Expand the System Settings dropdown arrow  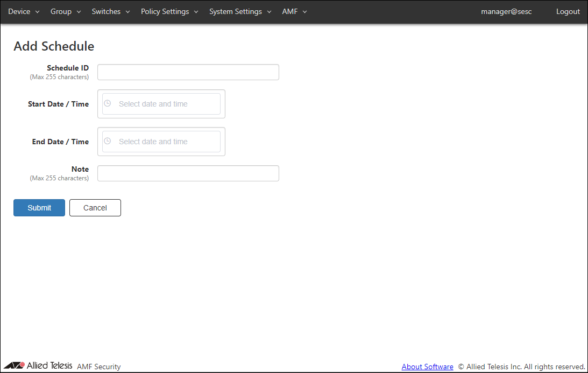point(269,12)
